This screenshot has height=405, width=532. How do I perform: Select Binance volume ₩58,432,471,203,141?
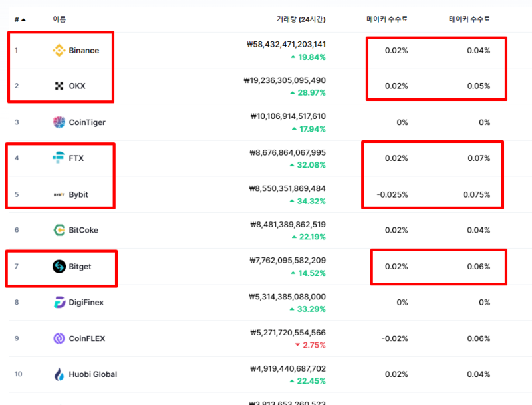287,45
